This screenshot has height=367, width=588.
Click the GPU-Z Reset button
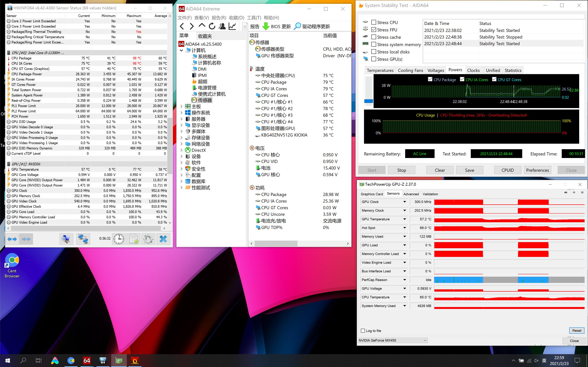coord(576,330)
